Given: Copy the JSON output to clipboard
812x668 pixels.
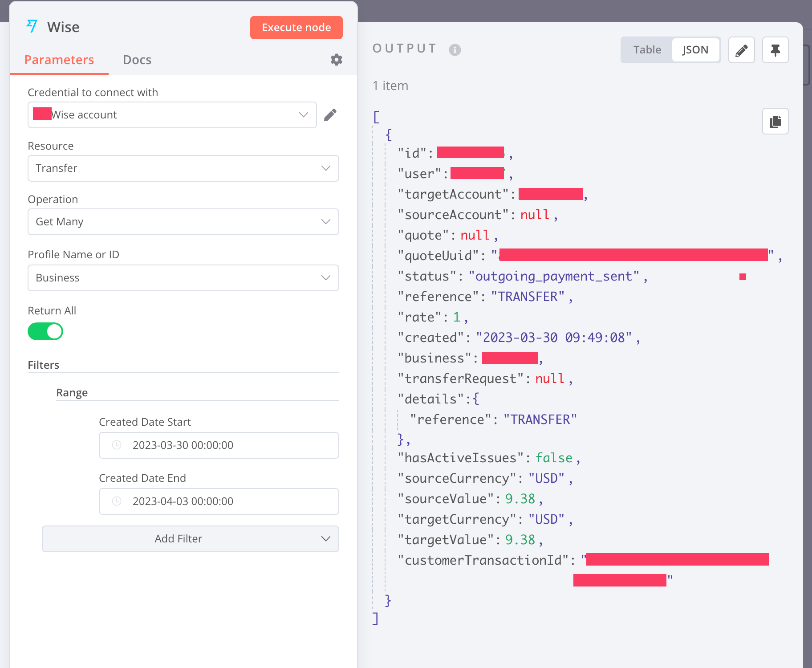Looking at the screenshot, I should click(775, 121).
